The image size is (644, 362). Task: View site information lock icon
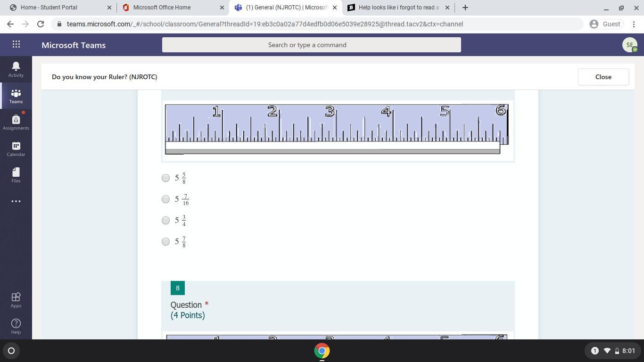point(59,24)
